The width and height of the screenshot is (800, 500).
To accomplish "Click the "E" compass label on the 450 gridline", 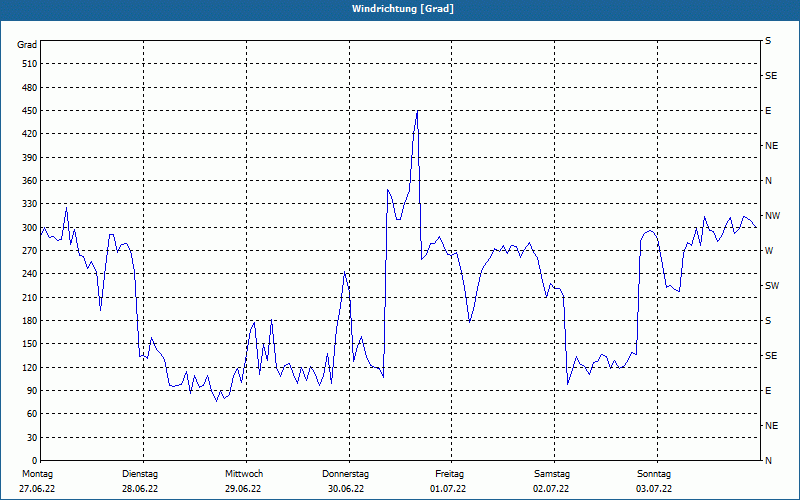I will [768, 111].
